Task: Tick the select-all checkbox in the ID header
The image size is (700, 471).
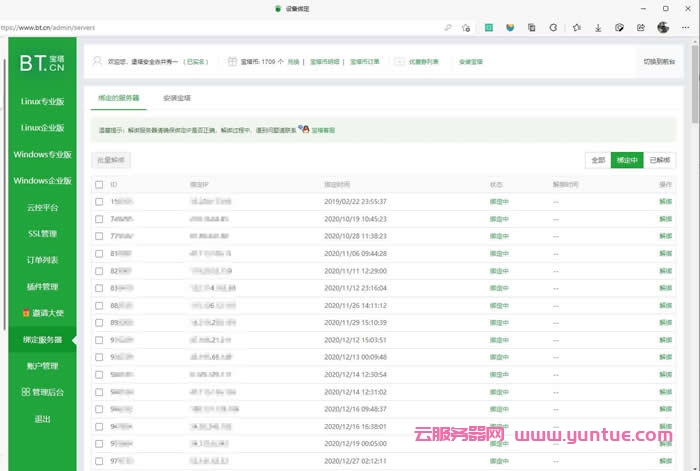Action: (99, 185)
